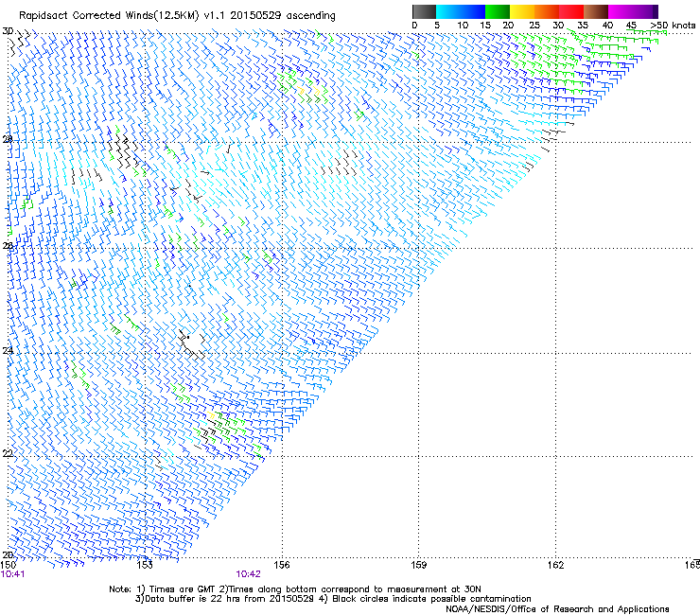
Task: Click the purple 10:42 time label
Action: pyautogui.click(x=248, y=574)
